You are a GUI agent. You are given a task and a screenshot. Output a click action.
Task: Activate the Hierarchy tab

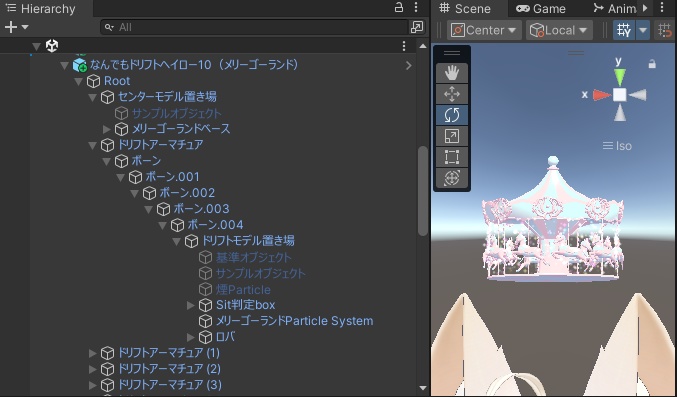[41, 8]
